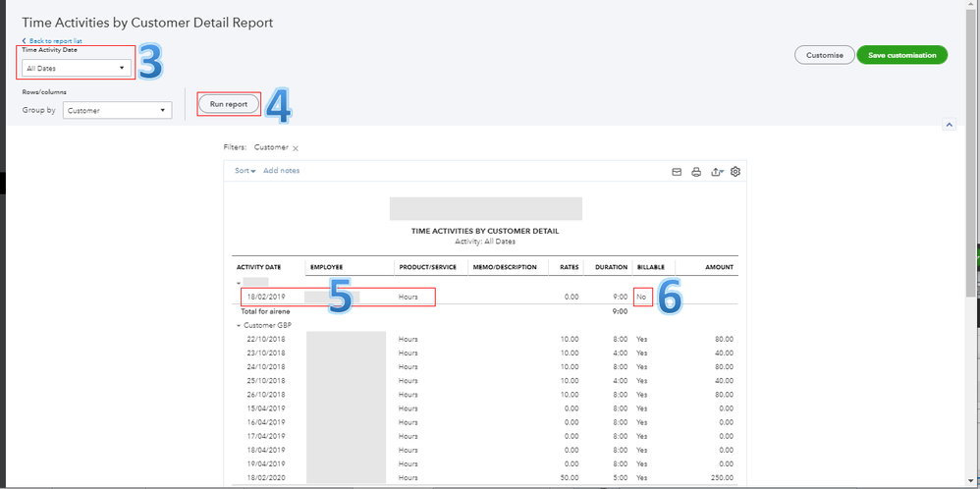Click the Customise button
Image resolution: width=980 pixels, height=489 pixels.
(825, 55)
